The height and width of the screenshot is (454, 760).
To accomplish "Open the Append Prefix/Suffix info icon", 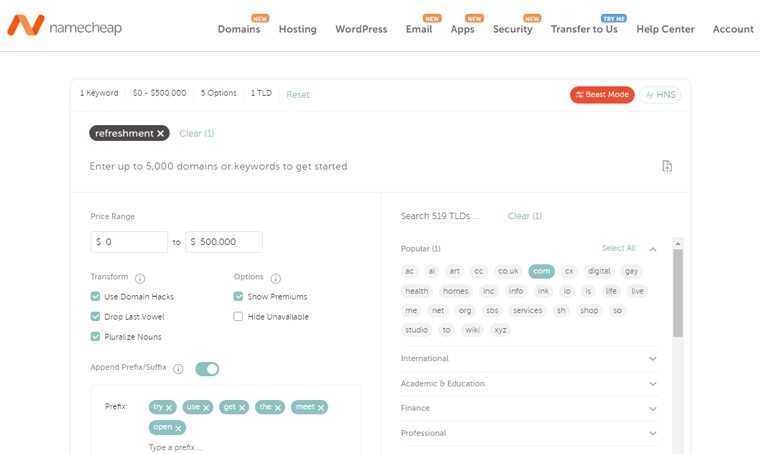I will click(178, 369).
